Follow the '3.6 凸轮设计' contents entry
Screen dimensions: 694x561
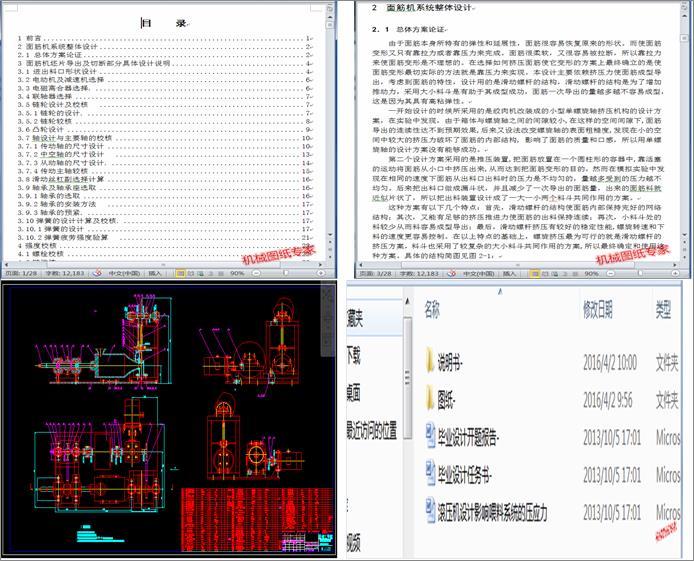[166, 129]
